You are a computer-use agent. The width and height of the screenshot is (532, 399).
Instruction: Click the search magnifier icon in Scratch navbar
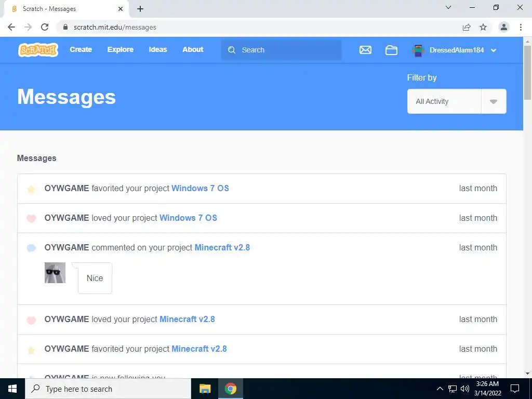(232, 50)
